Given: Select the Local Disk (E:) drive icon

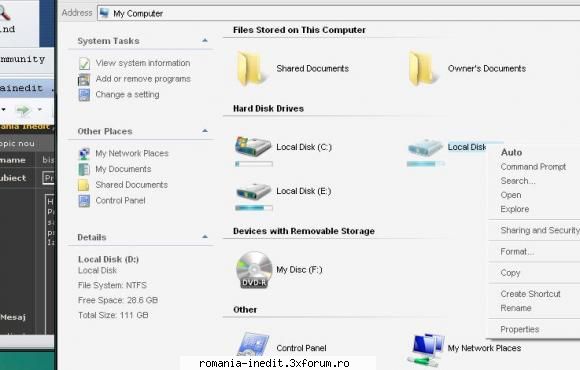Looking at the screenshot, I should point(253,191).
